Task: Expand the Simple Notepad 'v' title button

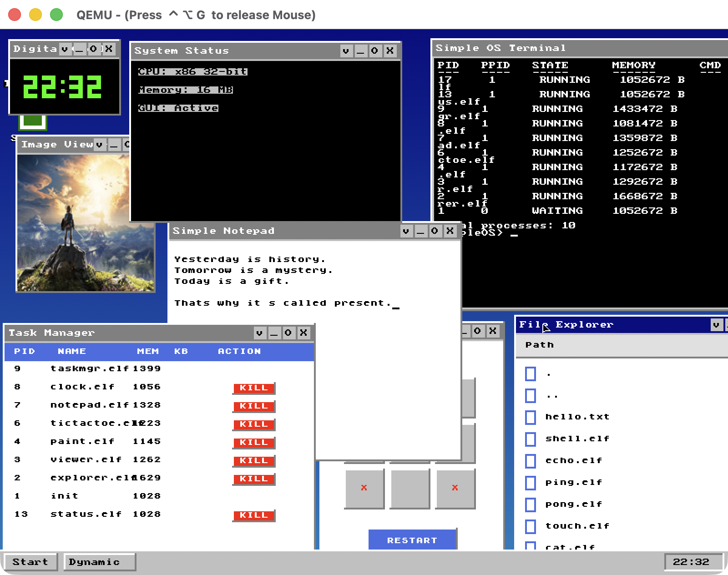Action: pyautogui.click(x=406, y=231)
